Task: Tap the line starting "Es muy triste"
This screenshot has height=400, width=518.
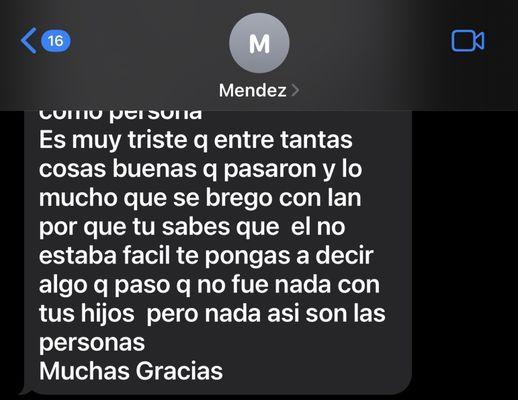Action: click(x=196, y=140)
